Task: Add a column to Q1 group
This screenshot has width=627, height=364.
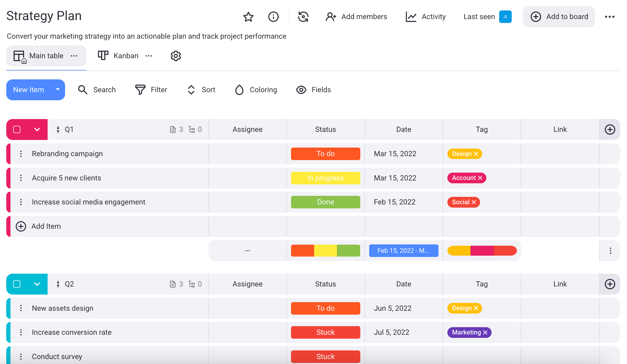Action: [610, 130]
